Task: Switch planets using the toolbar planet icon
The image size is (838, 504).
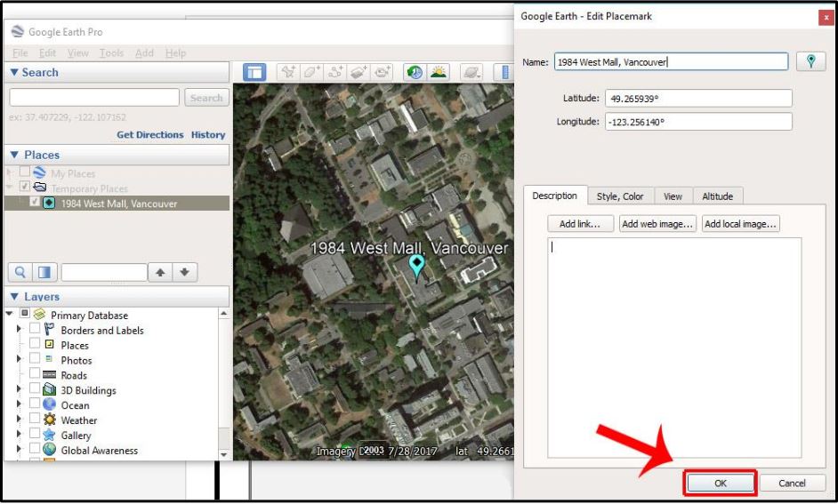Action: point(471,72)
